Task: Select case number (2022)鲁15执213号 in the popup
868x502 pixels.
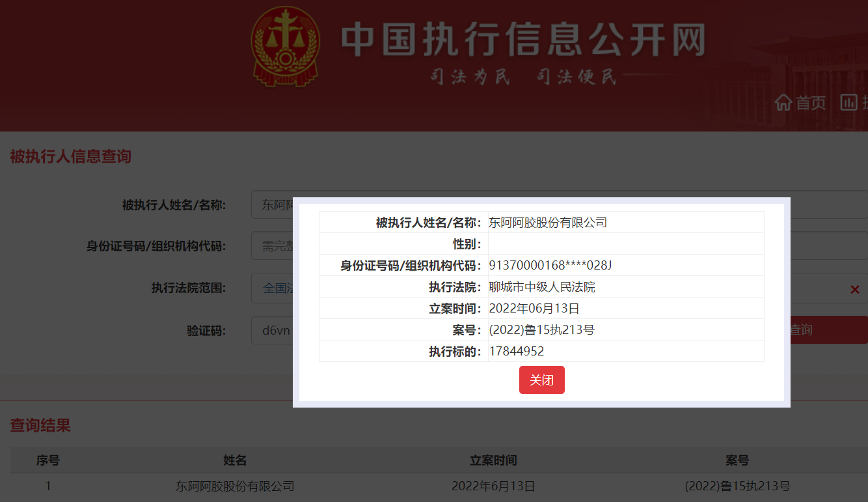Action: [541, 330]
